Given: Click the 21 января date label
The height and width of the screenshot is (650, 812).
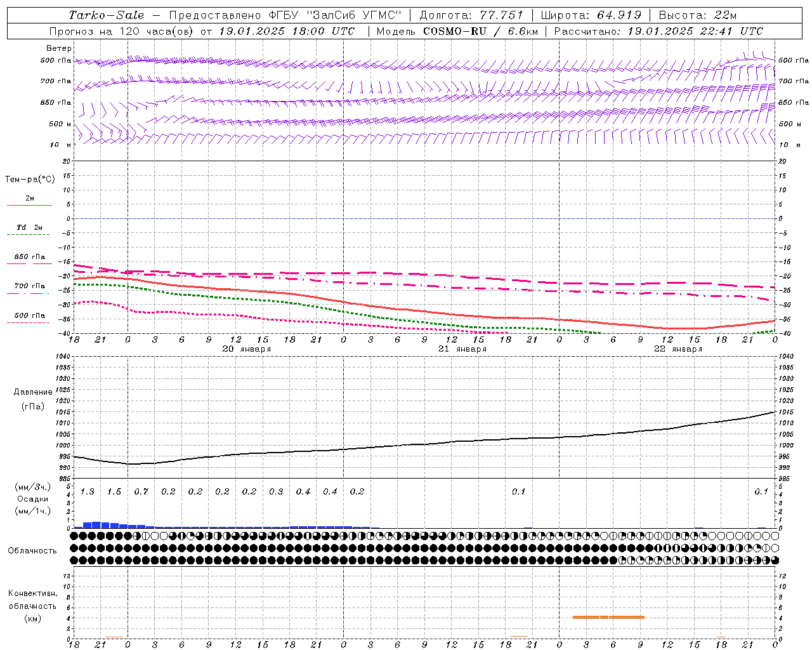Looking at the screenshot, I should coord(462,349).
